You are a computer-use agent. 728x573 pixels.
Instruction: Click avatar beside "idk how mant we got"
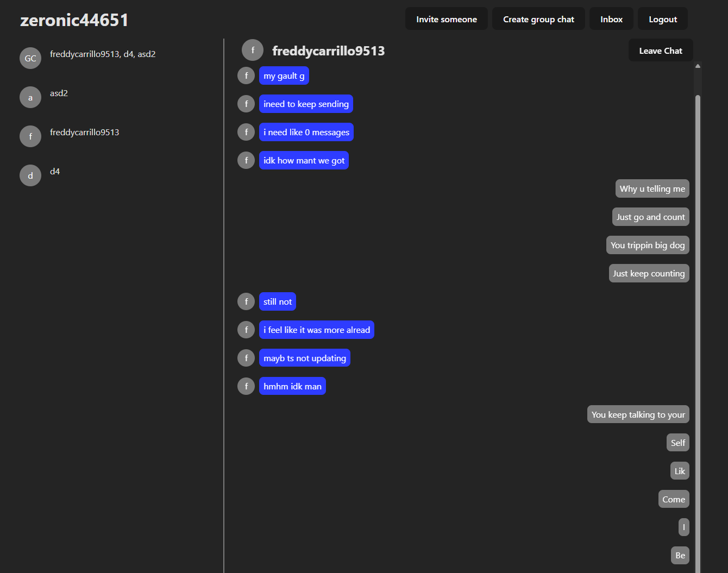(x=246, y=160)
